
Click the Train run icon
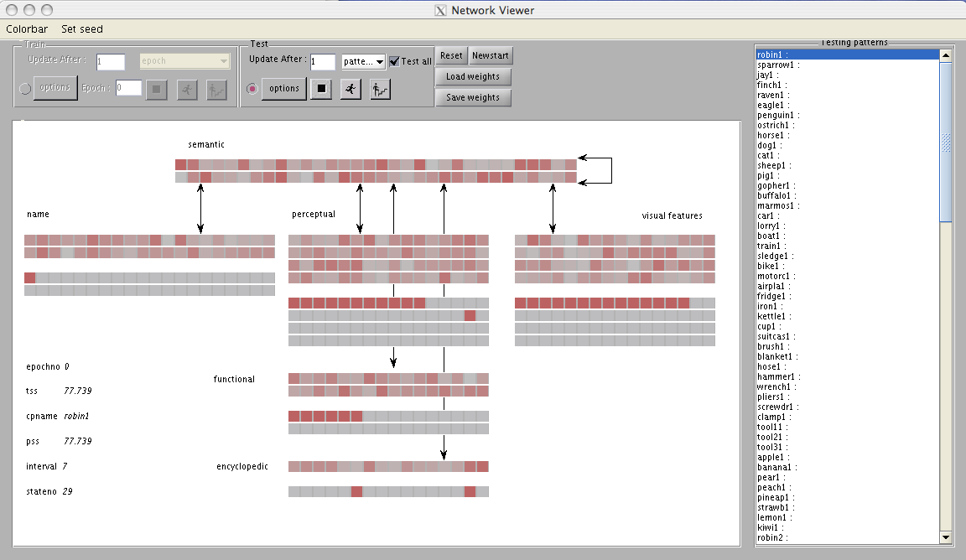pyautogui.click(x=187, y=89)
